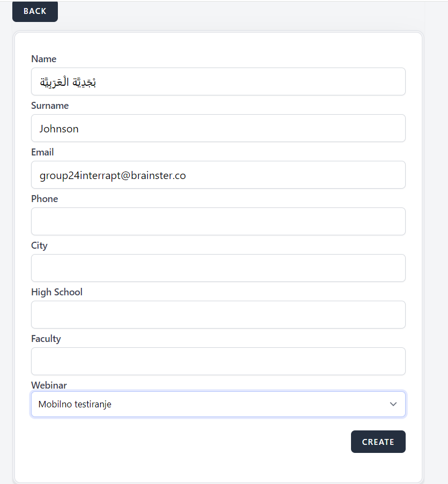Click the Name label
Image resolution: width=448 pixels, height=484 pixels.
point(44,59)
